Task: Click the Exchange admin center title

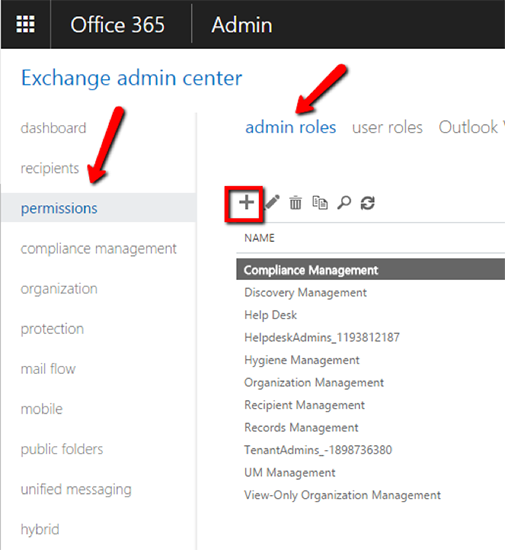Action: [132, 78]
